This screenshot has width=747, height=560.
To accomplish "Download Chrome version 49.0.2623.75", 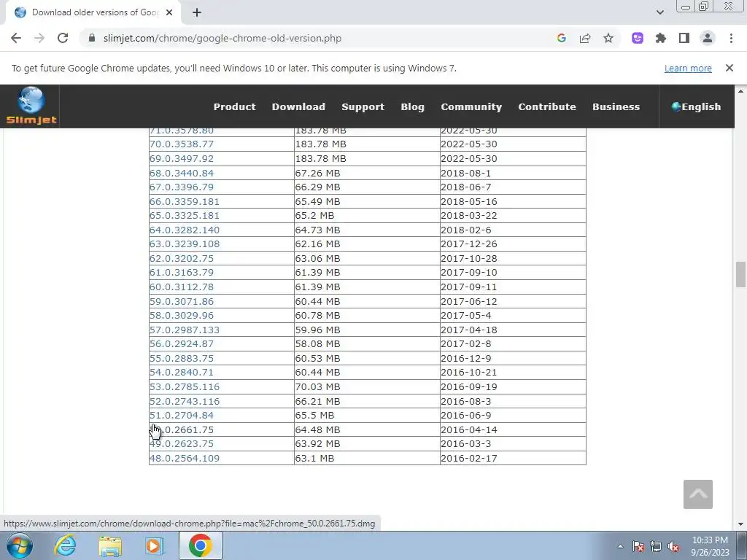I will (182, 444).
